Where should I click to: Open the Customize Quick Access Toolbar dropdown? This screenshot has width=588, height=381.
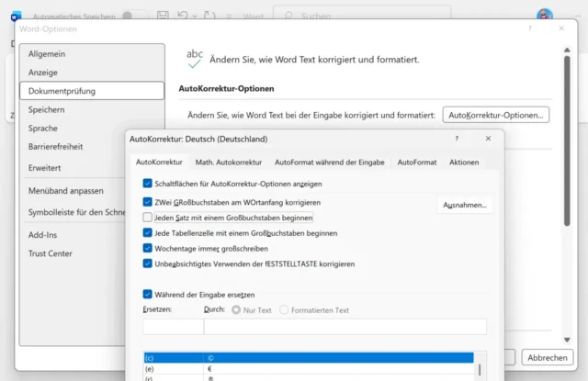[x=229, y=17]
